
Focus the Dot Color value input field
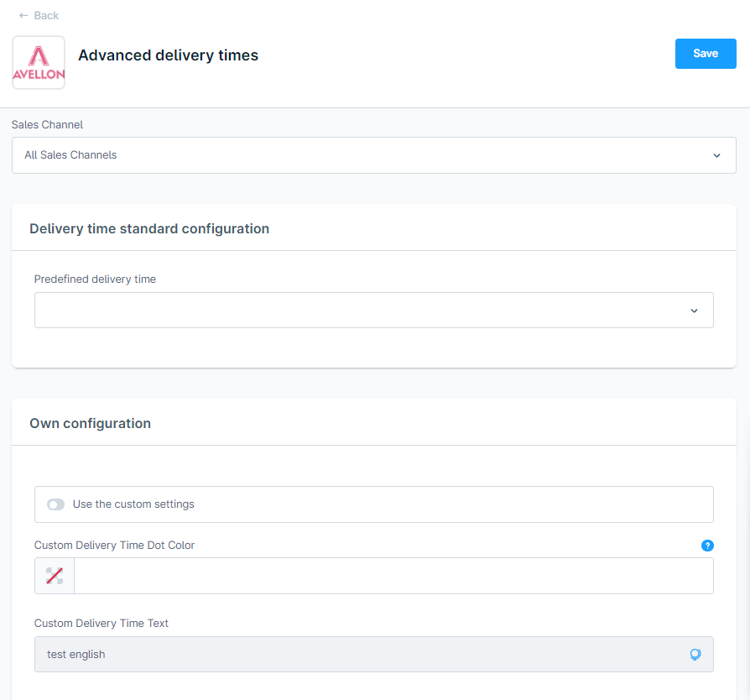click(393, 576)
